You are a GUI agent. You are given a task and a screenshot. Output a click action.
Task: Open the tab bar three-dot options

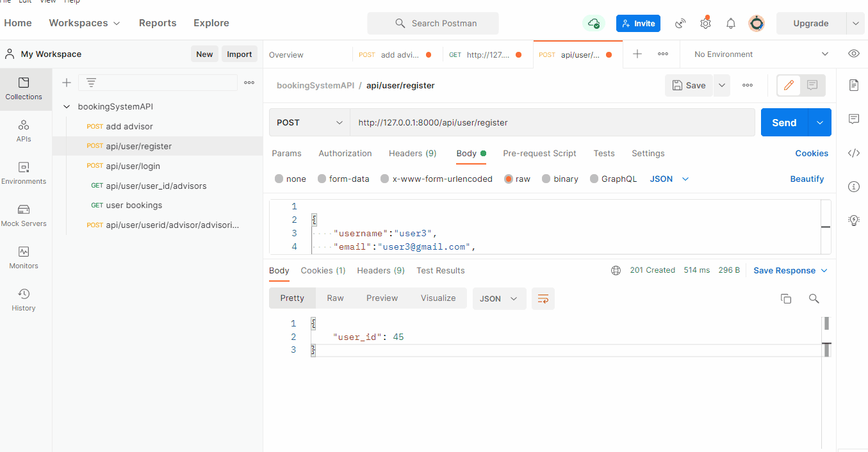pos(663,54)
